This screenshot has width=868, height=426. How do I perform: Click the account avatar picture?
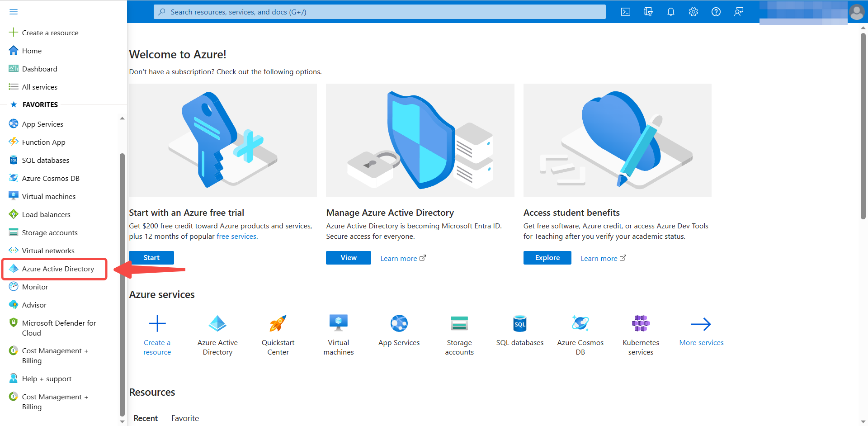857,12
